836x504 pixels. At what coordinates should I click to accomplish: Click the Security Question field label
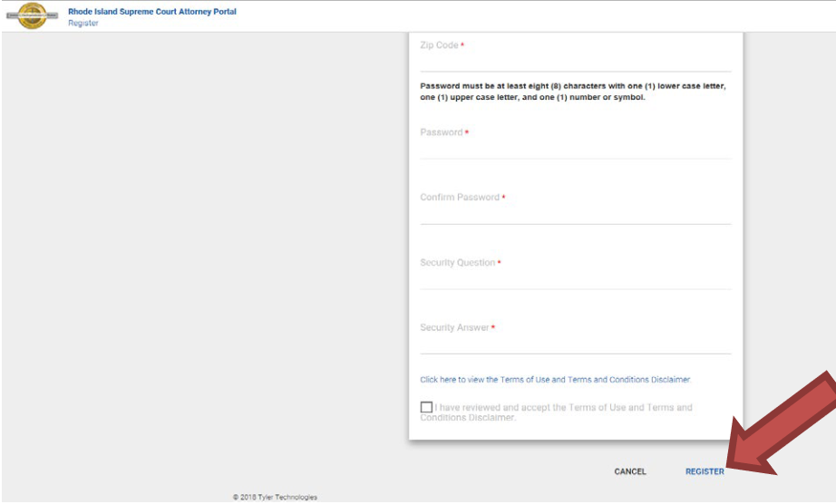pyautogui.click(x=458, y=263)
